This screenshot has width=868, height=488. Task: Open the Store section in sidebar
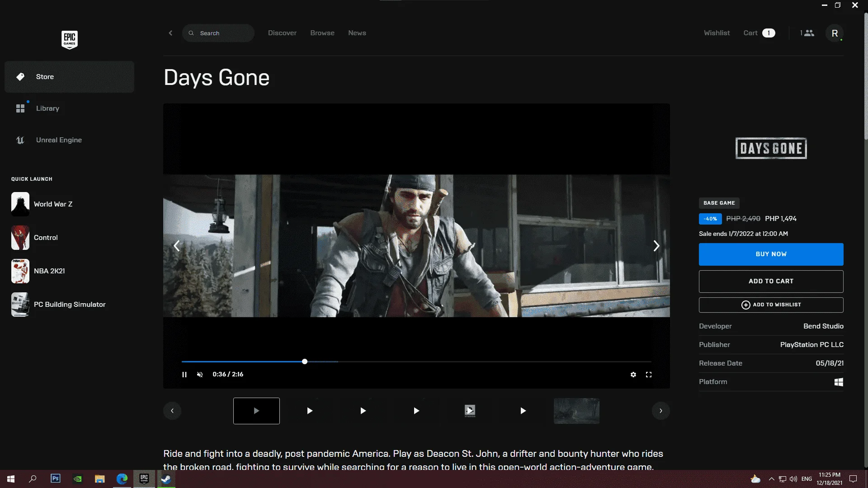(x=69, y=77)
